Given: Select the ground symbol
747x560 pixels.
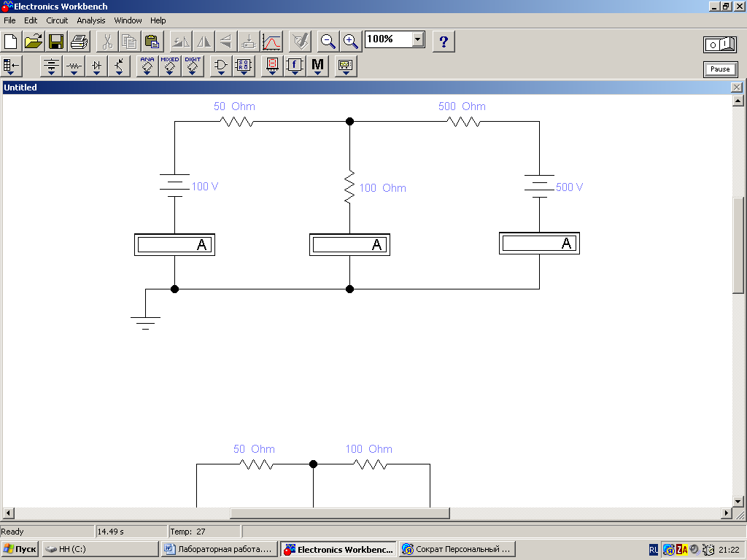Looking at the screenshot, I should [x=145, y=322].
